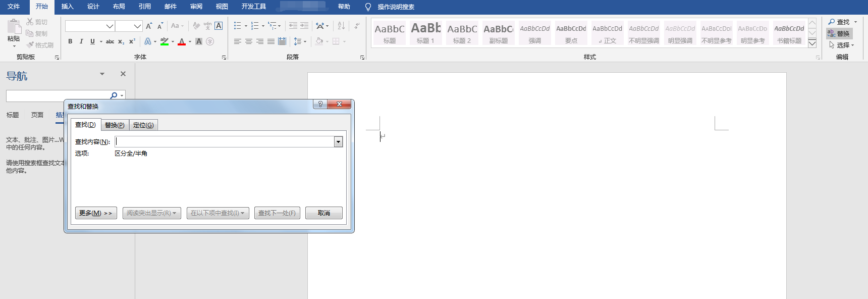Apply subscript formatting
This screenshot has width=868, height=299.
click(121, 41)
